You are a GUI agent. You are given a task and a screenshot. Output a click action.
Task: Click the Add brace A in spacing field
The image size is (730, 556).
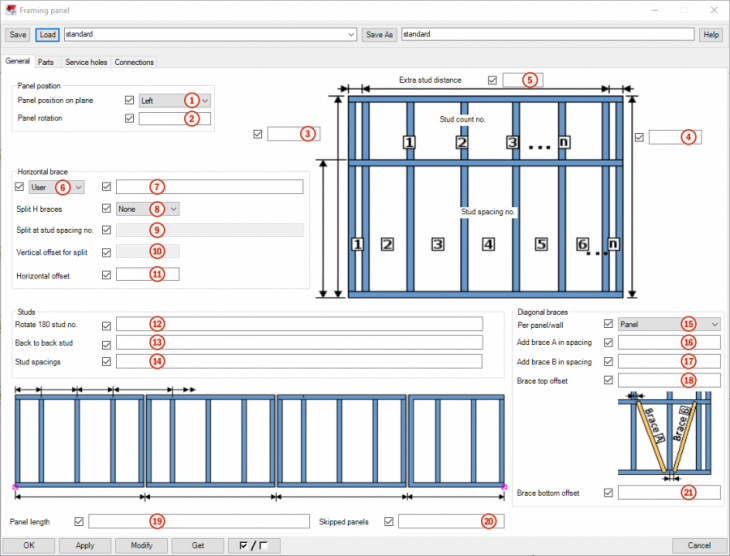(x=669, y=343)
